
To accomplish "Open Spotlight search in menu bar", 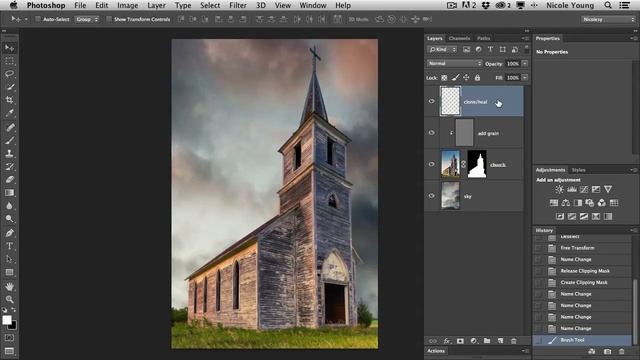I will 608,5.
